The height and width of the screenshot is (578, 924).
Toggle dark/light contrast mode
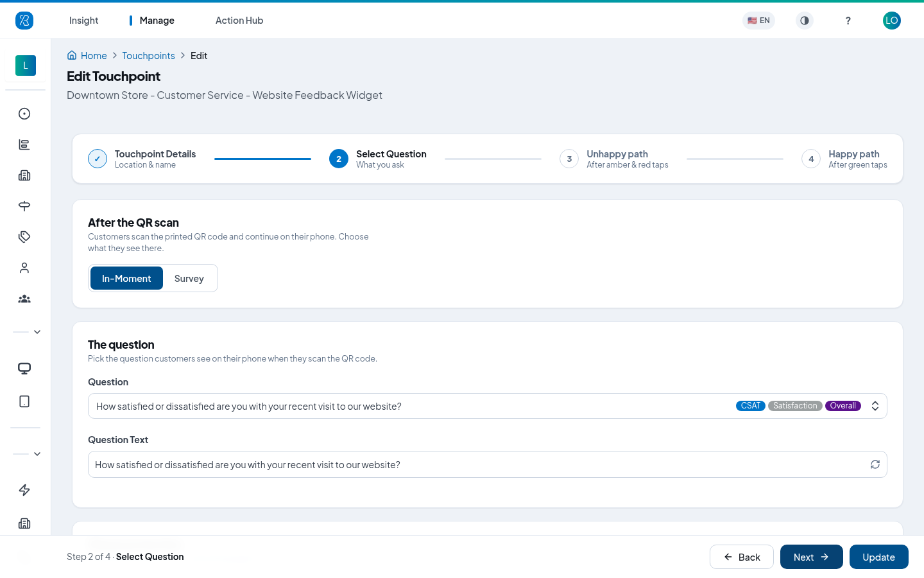[805, 21]
